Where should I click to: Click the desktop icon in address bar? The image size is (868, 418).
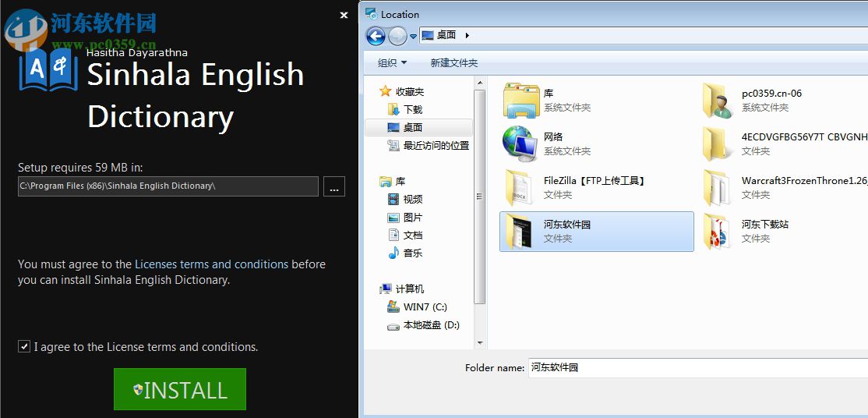click(x=427, y=35)
